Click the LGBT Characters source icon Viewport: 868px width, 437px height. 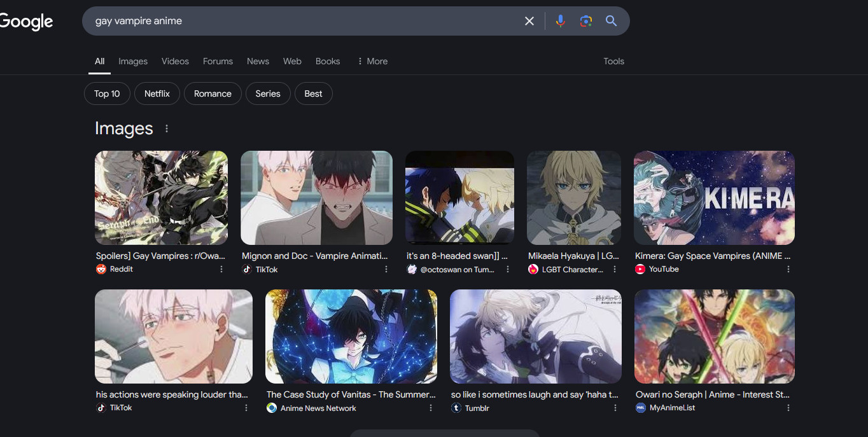point(533,269)
